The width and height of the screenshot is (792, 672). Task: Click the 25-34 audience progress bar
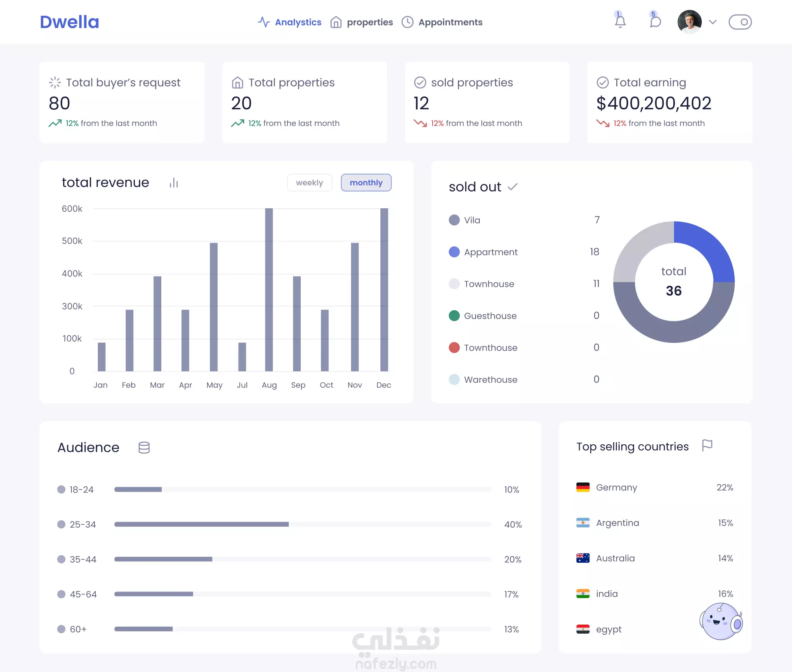tap(302, 524)
